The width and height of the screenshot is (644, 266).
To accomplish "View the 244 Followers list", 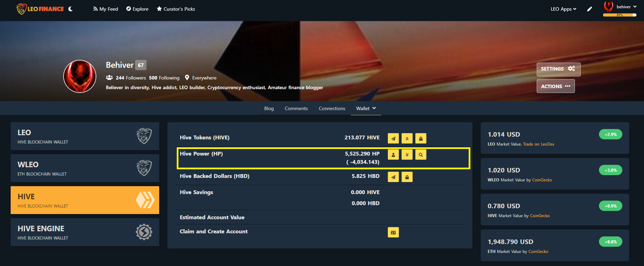I will click(x=131, y=78).
